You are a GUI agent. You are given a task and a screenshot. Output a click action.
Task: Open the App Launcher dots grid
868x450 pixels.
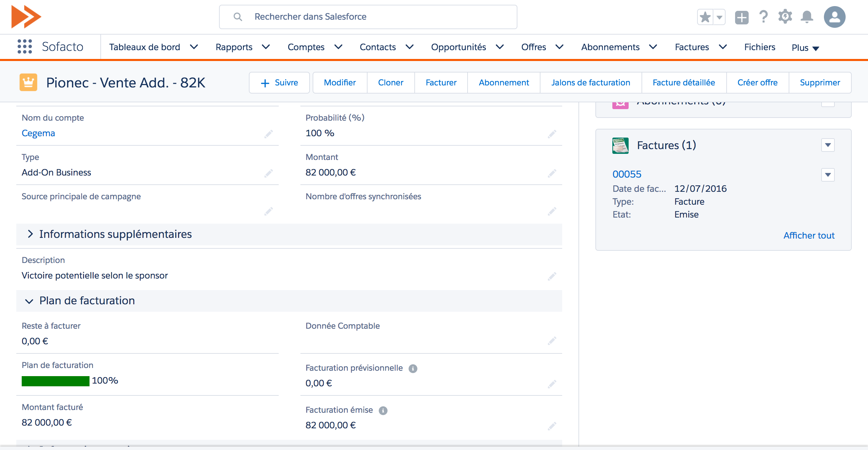[25, 46]
